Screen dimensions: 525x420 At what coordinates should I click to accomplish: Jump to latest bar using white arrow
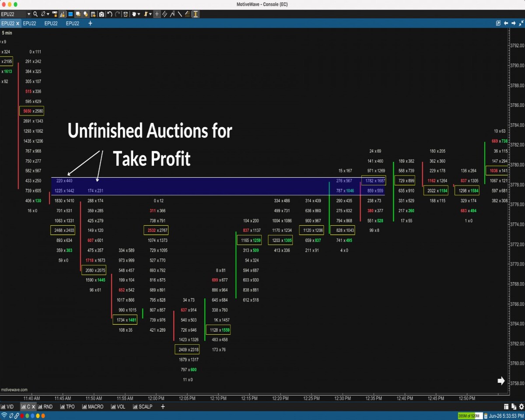coord(501,381)
